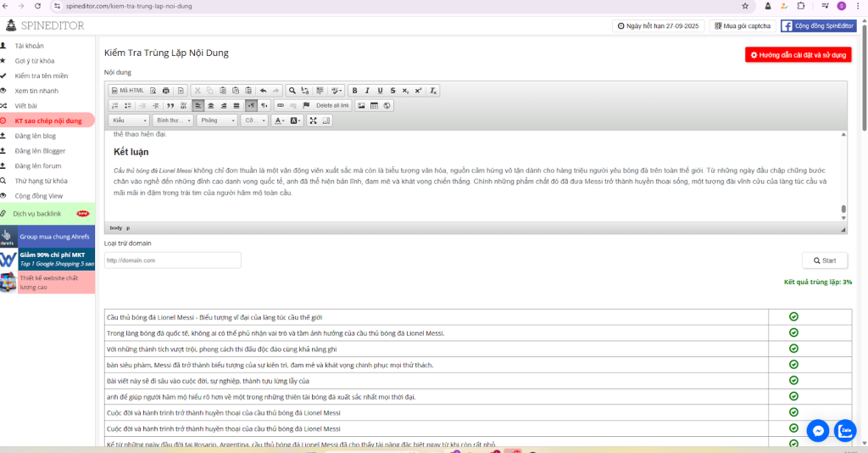868x453 pixels.
Task: Click the Bold formatting icon
Action: click(354, 91)
